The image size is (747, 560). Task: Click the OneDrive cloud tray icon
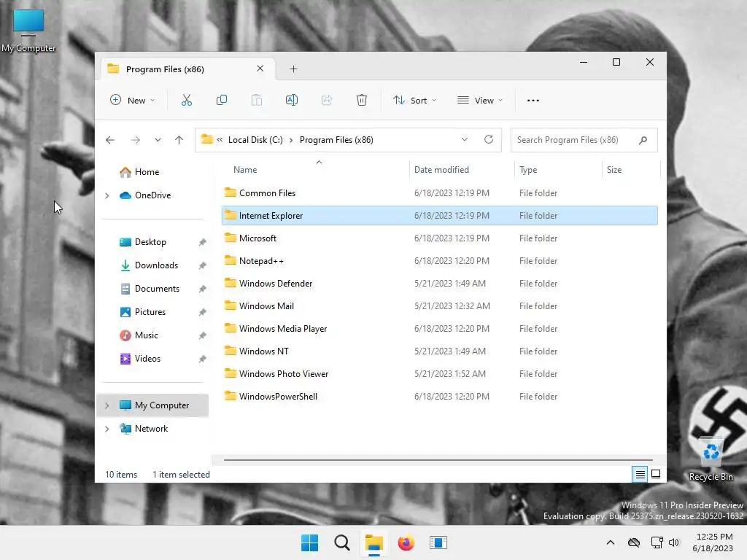(634, 542)
